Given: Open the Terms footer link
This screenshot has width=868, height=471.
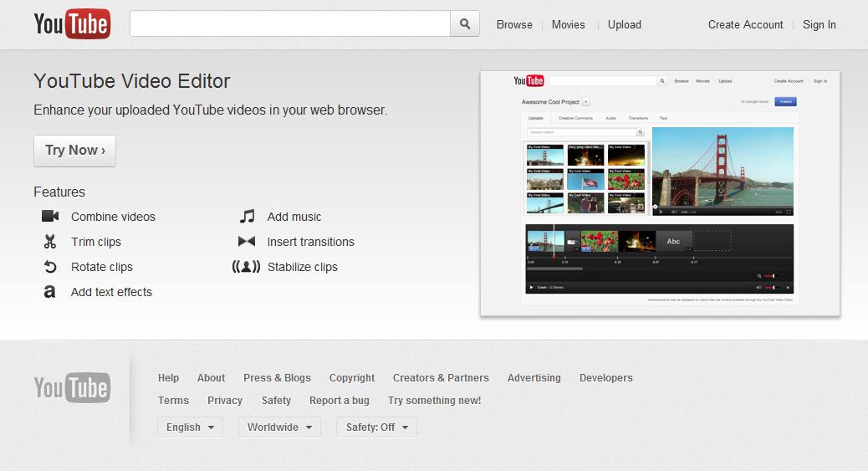Looking at the screenshot, I should pyautogui.click(x=173, y=401).
